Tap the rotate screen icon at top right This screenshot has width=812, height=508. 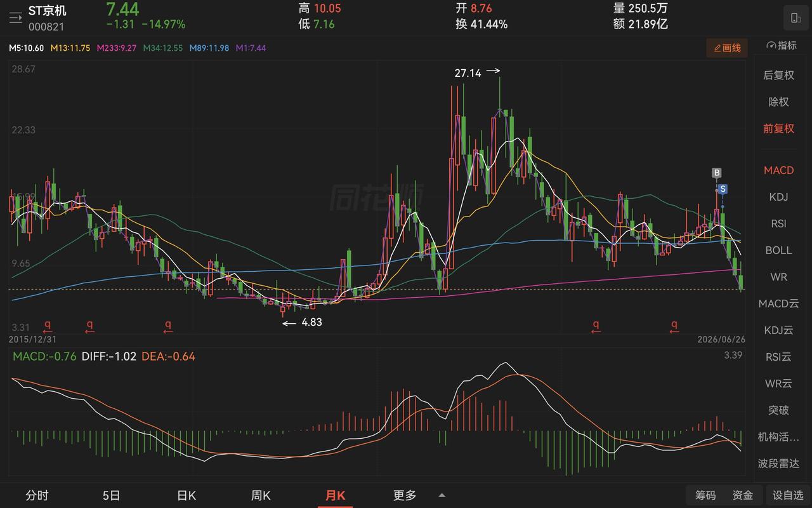click(x=795, y=18)
